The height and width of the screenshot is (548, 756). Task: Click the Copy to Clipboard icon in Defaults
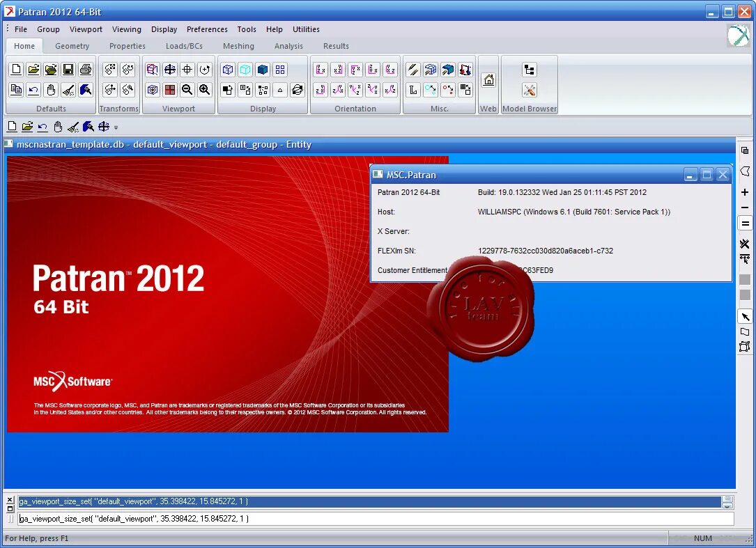16,90
